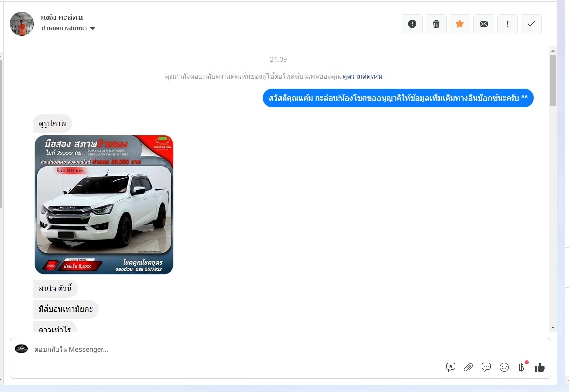Select the blue greeting message from page

click(x=398, y=98)
